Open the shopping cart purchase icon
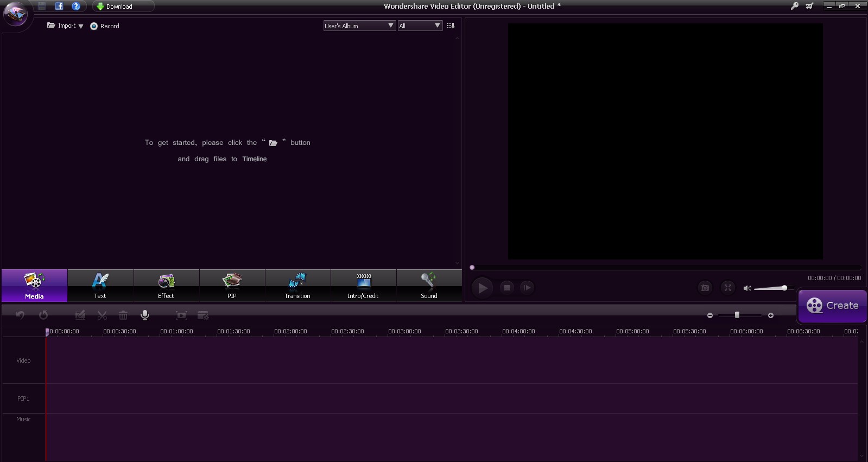The image size is (868, 462). 809,6
